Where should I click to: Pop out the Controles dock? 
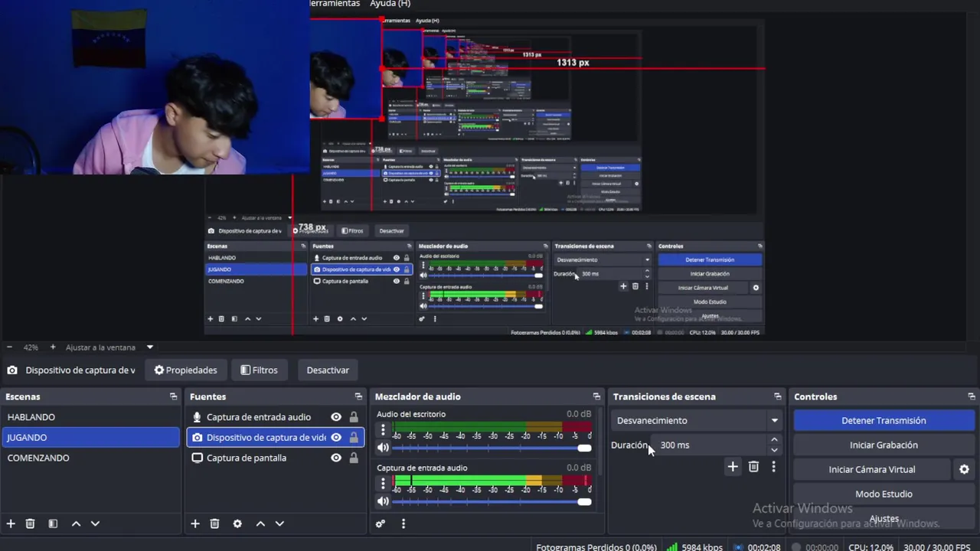[x=972, y=396]
